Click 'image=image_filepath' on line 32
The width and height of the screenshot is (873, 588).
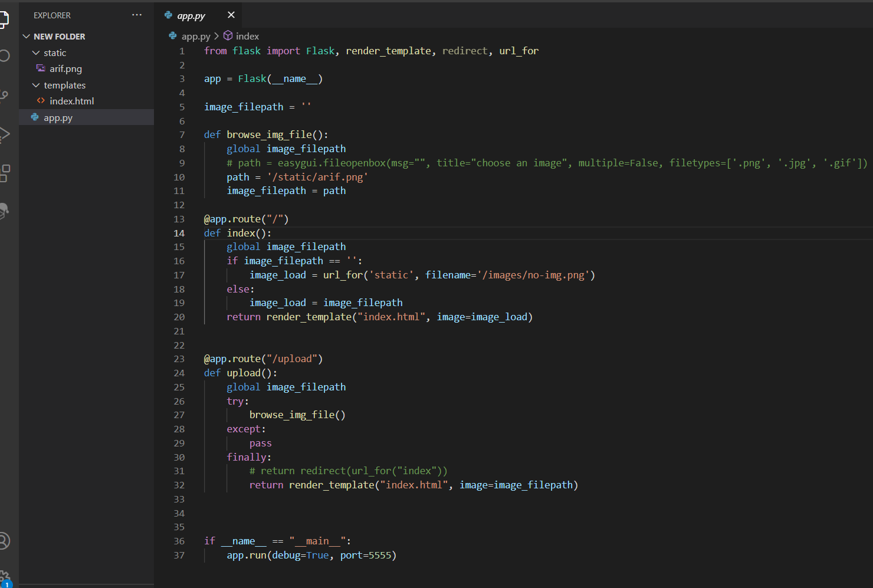click(516, 485)
